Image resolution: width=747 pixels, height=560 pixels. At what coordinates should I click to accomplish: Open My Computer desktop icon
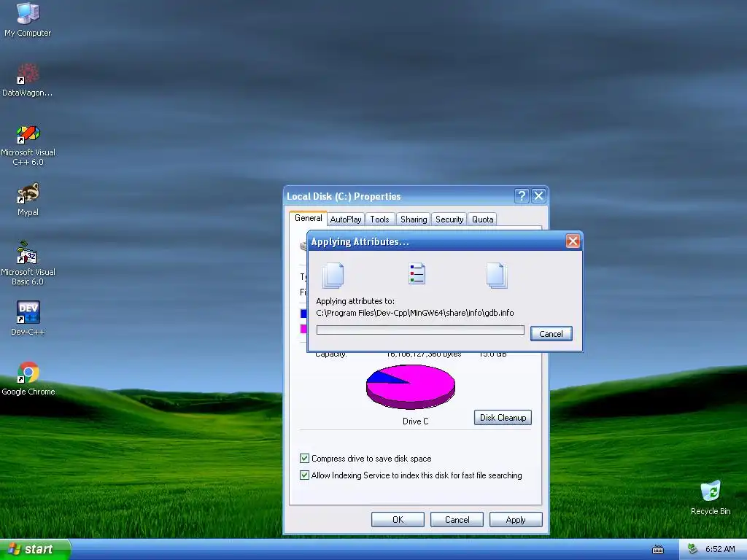coord(28,19)
